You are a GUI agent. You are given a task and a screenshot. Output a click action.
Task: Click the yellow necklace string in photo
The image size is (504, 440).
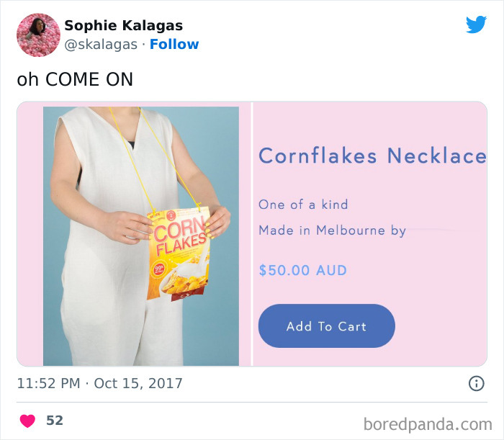tap(130, 159)
